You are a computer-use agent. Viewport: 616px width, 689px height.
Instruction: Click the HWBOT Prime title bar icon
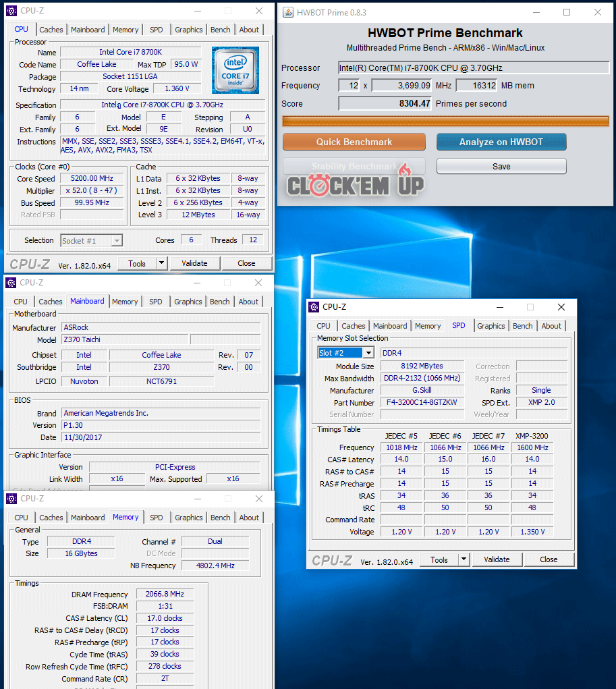pos(288,12)
